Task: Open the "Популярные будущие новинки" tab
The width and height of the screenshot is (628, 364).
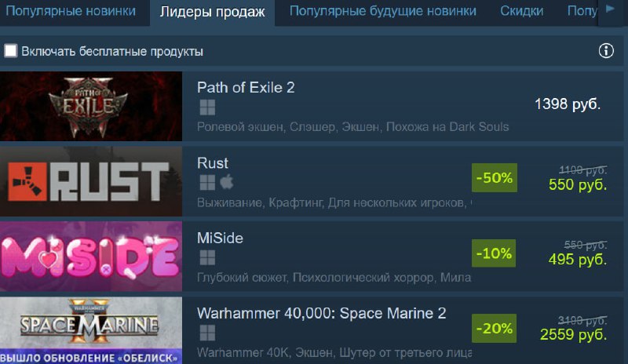Action: click(383, 11)
